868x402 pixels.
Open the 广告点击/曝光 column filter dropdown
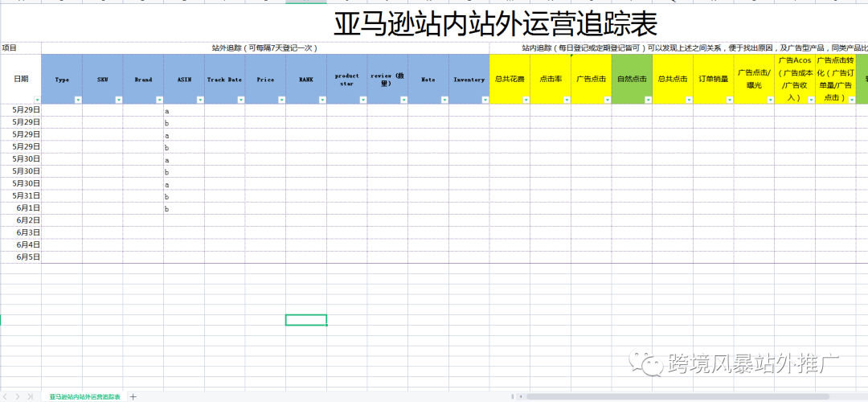[770, 100]
